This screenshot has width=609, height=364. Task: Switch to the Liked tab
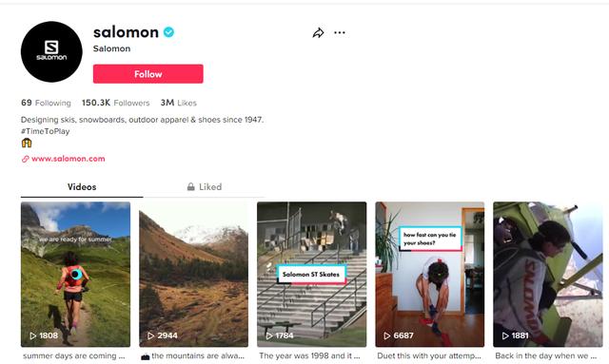coord(205,187)
